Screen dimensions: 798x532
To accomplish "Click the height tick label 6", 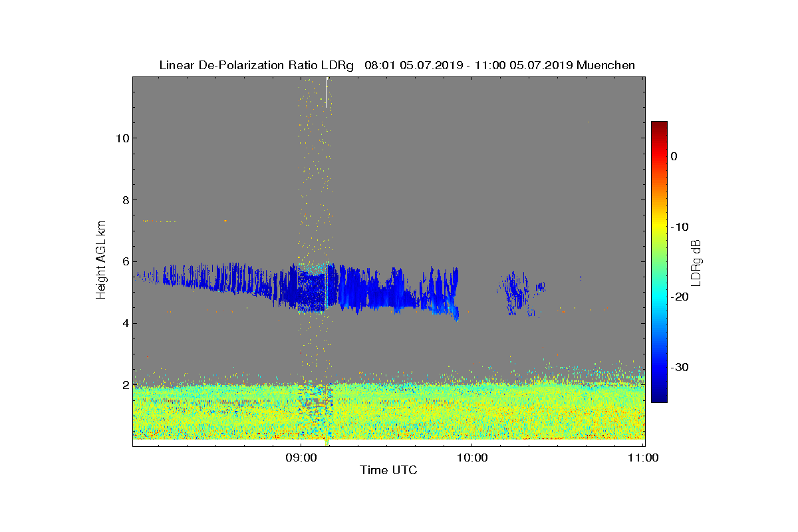I will point(125,262).
